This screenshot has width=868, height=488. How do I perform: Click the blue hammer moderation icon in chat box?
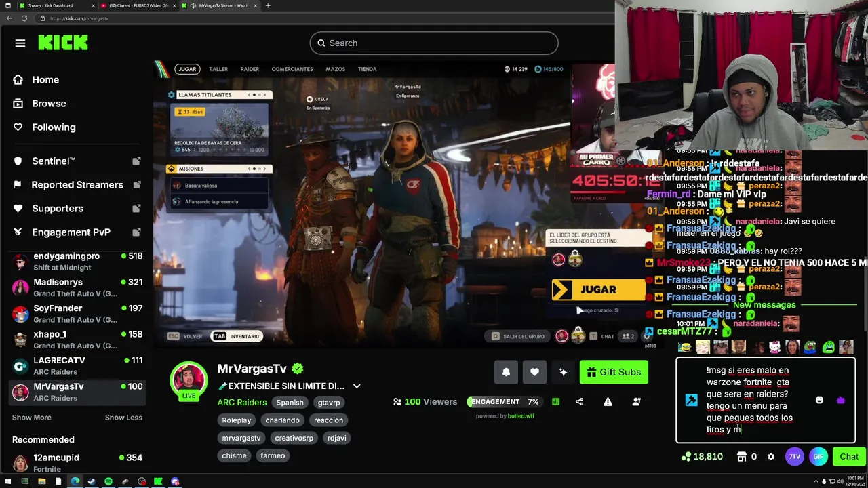(691, 401)
